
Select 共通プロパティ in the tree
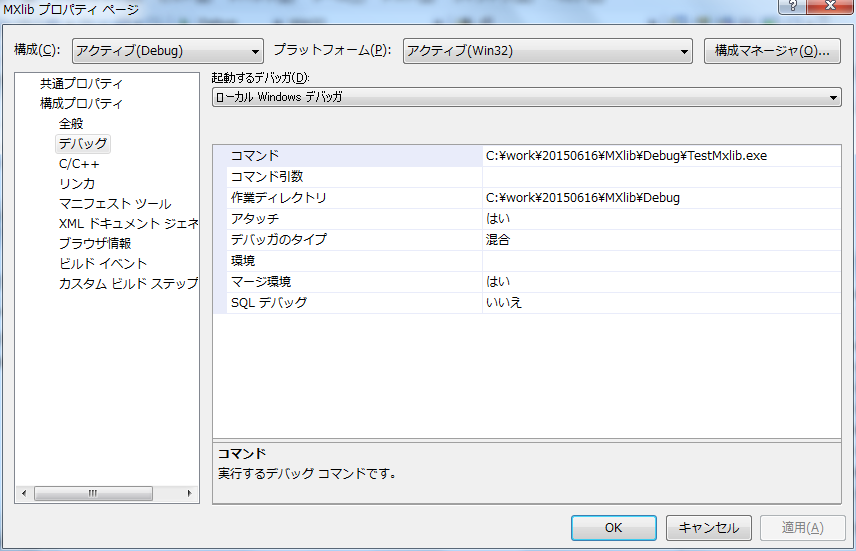tap(81, 84)
